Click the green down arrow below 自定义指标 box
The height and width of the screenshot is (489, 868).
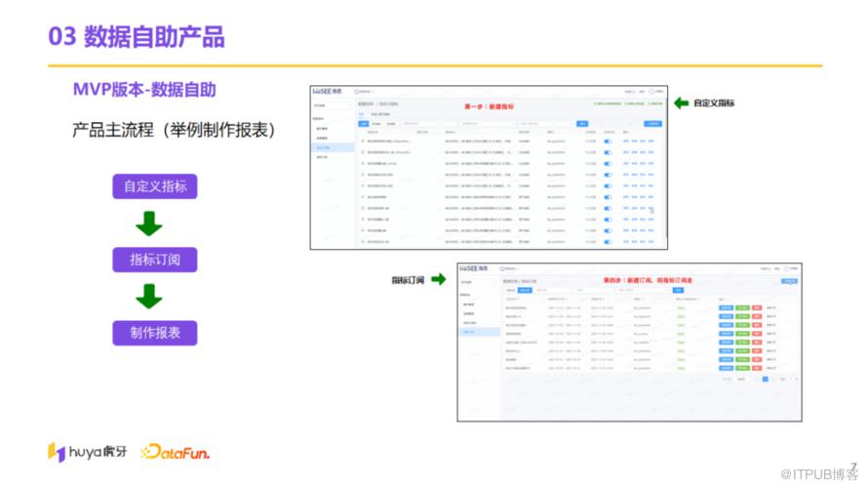[x=149, y=224]
